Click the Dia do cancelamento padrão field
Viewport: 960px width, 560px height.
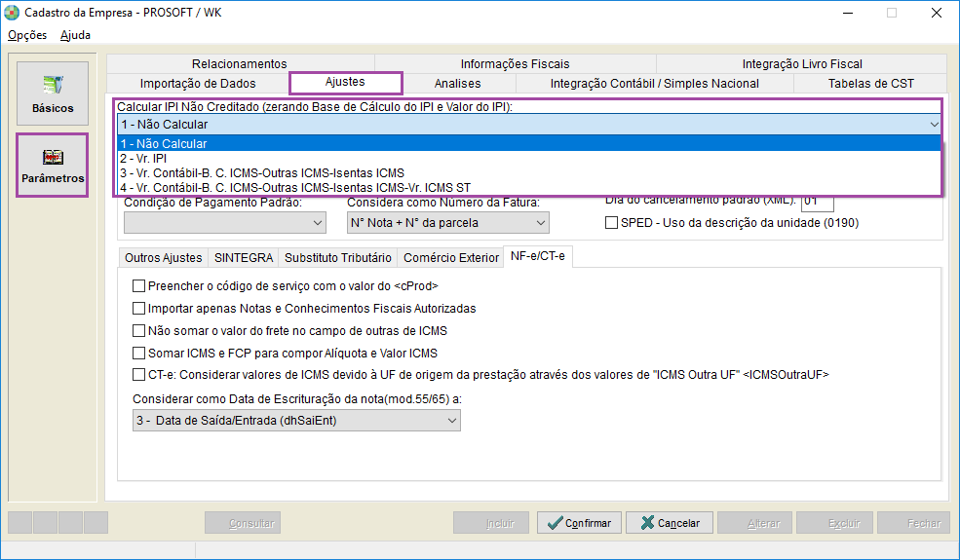pyautogui.click(x=817, y=203)
